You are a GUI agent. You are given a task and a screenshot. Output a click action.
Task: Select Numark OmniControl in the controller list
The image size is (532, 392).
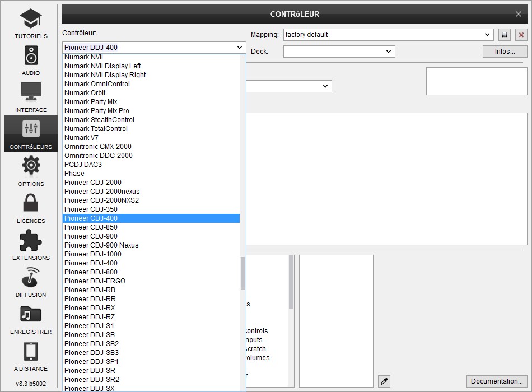(x=151, y=84)
